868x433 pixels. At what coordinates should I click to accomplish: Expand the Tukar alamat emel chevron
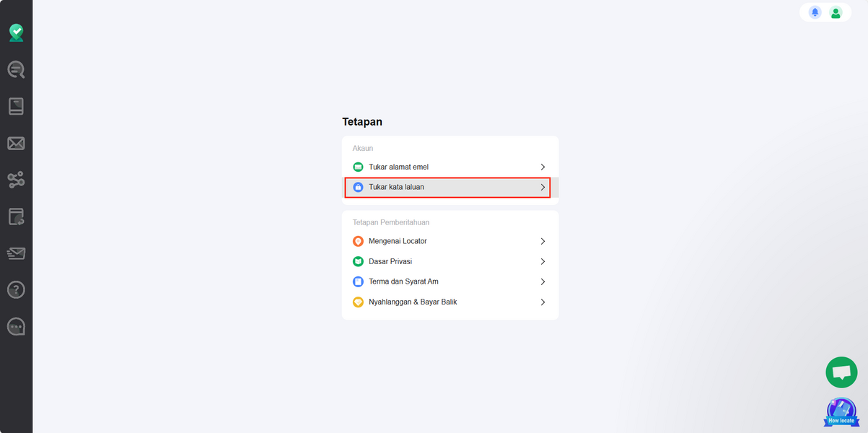tap(543, 167)
